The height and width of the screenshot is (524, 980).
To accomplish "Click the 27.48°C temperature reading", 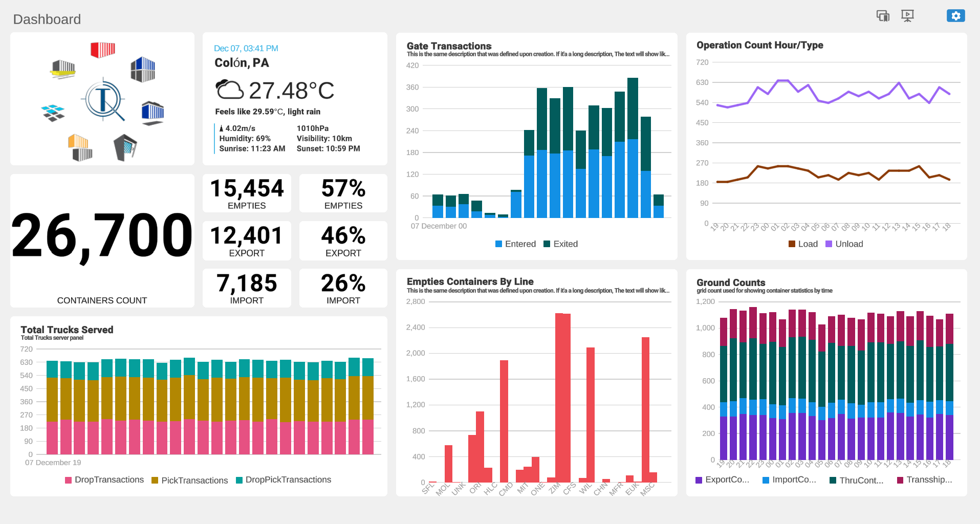I will (291, 91).
